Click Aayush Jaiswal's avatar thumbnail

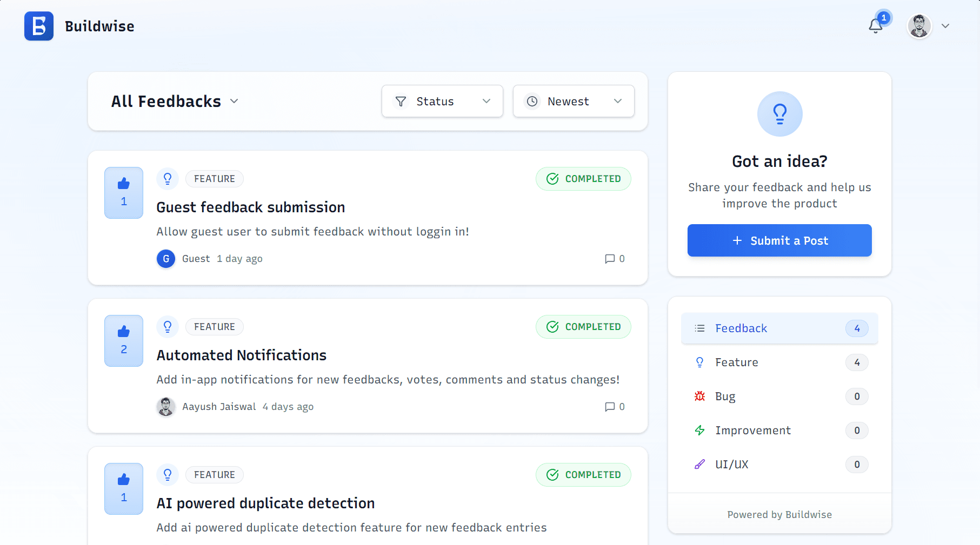166,407
